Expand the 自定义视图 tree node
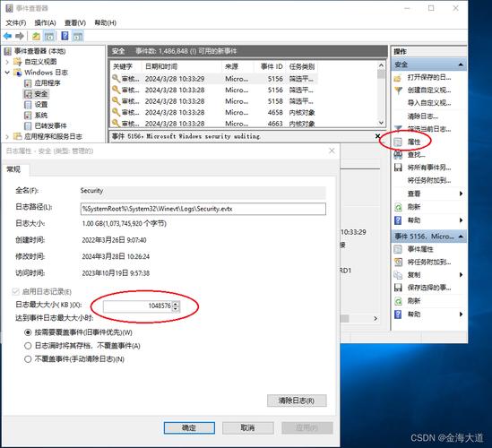Screen dimensions: 492x448 [x=7, y=62]
